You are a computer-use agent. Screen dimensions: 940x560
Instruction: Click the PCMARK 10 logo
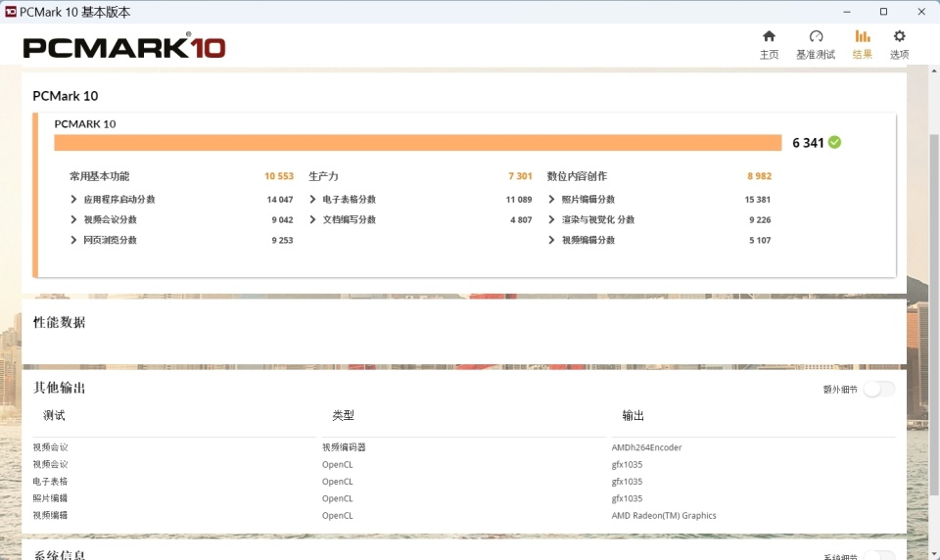pos(124,47)
